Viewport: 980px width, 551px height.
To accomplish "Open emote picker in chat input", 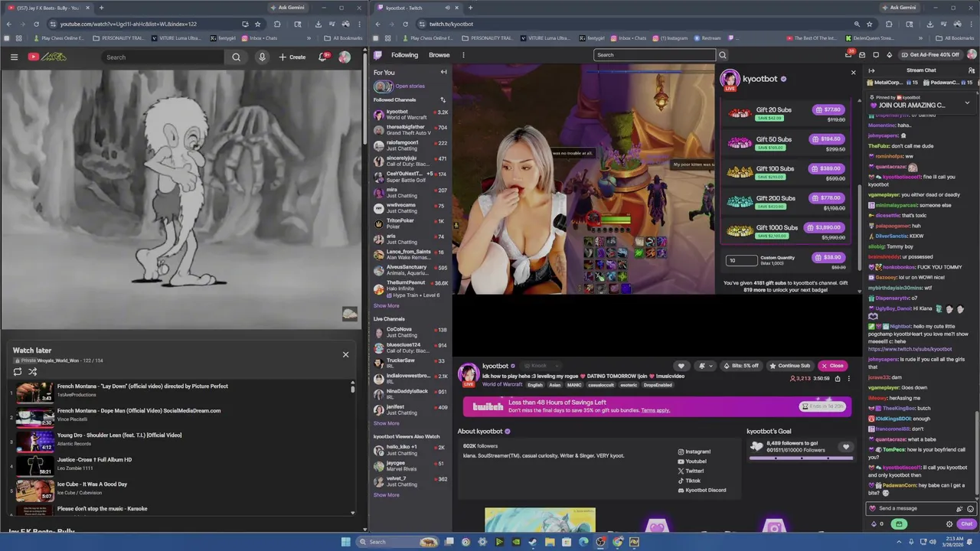I will pyautogui.click(x=970, y=508).
